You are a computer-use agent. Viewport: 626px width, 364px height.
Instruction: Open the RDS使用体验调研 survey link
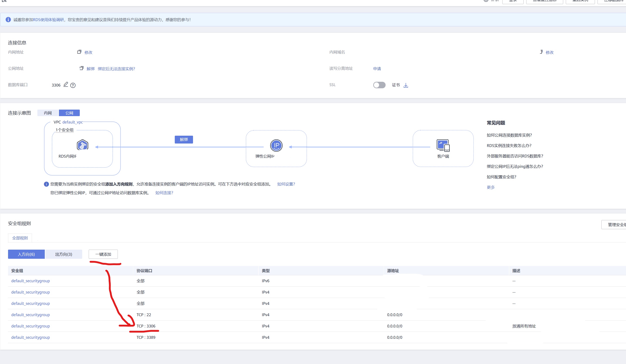tap(48, 20)
